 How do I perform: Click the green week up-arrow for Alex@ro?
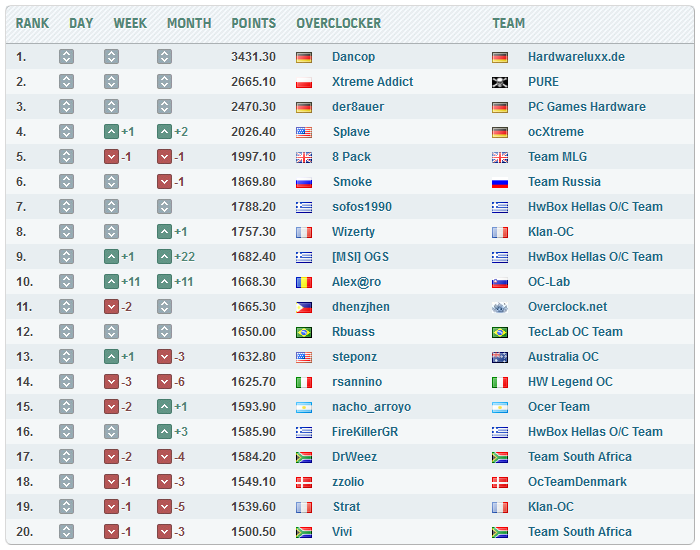click(x=112, y=282)
